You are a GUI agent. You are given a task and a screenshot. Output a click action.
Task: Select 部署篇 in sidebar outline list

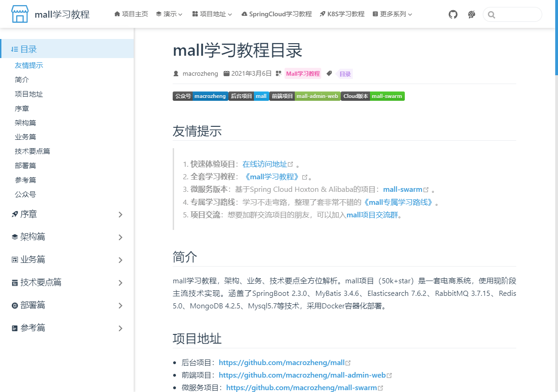pos(26,166)
